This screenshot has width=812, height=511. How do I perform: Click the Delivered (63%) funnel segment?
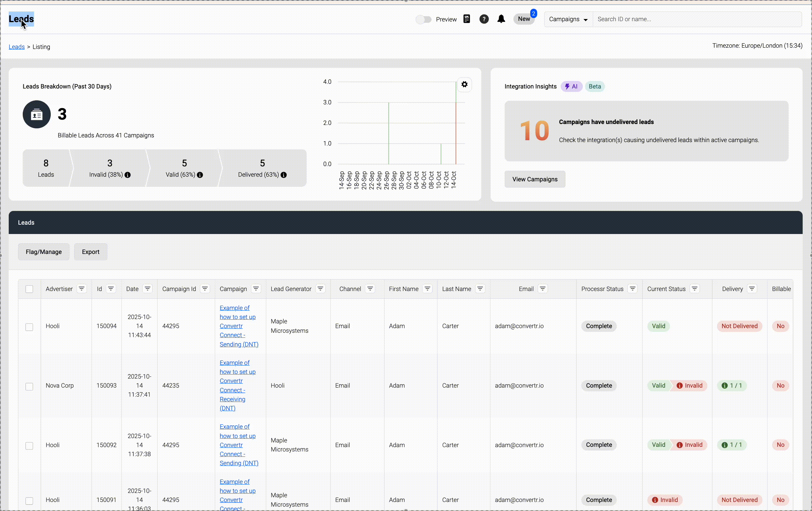(263, 168)
